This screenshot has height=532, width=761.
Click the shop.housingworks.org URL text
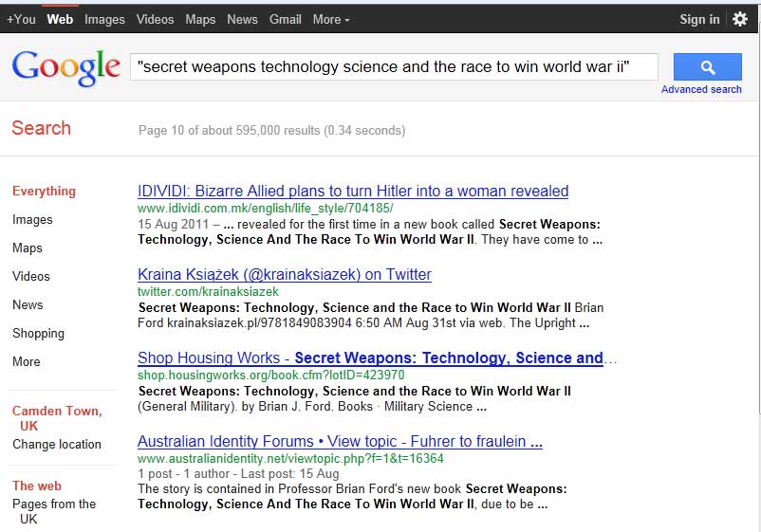click(x=270, y=375)
